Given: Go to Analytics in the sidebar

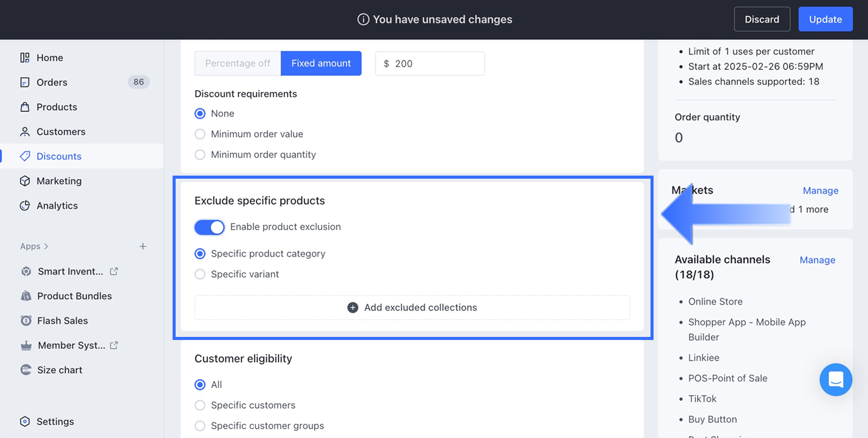Looking at the screenshot, I should 57,206.
